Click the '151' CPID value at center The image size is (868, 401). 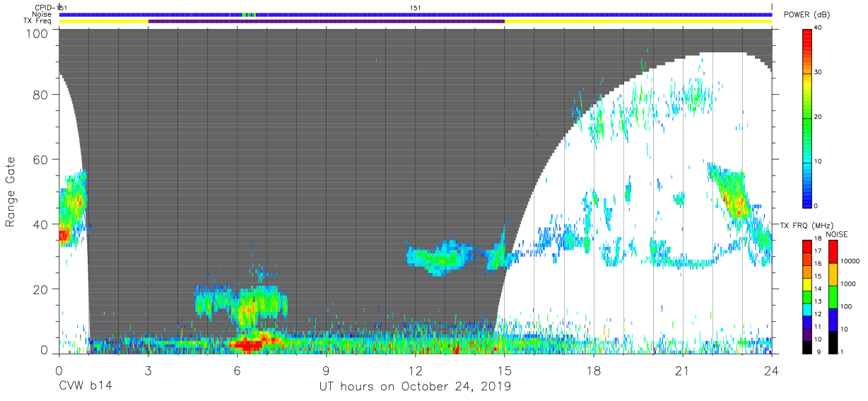point(416,7)
